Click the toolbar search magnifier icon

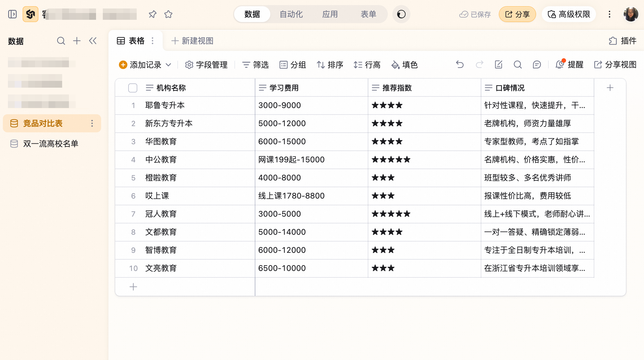coord(517,65)
